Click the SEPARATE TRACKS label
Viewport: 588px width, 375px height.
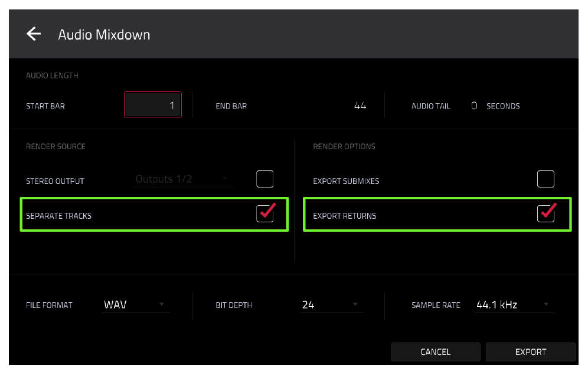(58, 216)
